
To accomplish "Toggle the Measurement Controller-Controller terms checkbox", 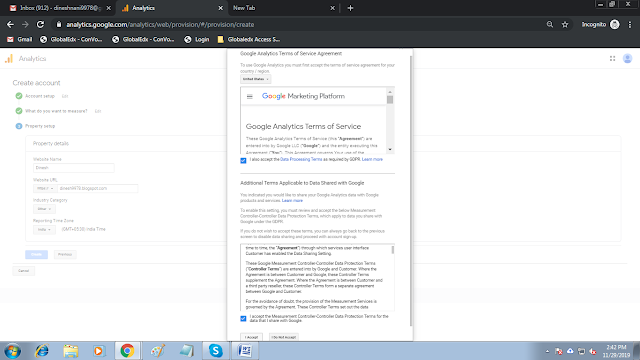I will coord(243,318).
